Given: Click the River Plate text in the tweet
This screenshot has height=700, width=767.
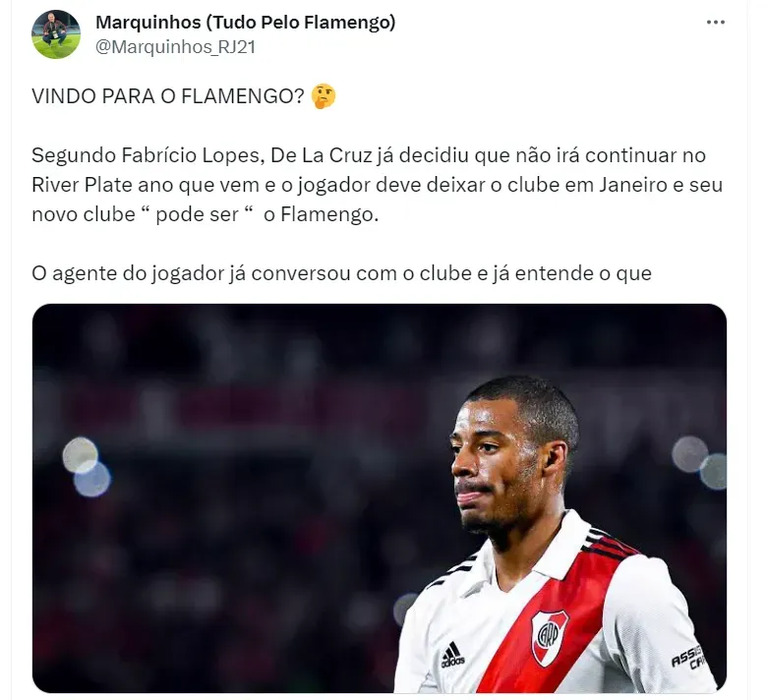Looking at the screenshot, I should coord(83,185).
